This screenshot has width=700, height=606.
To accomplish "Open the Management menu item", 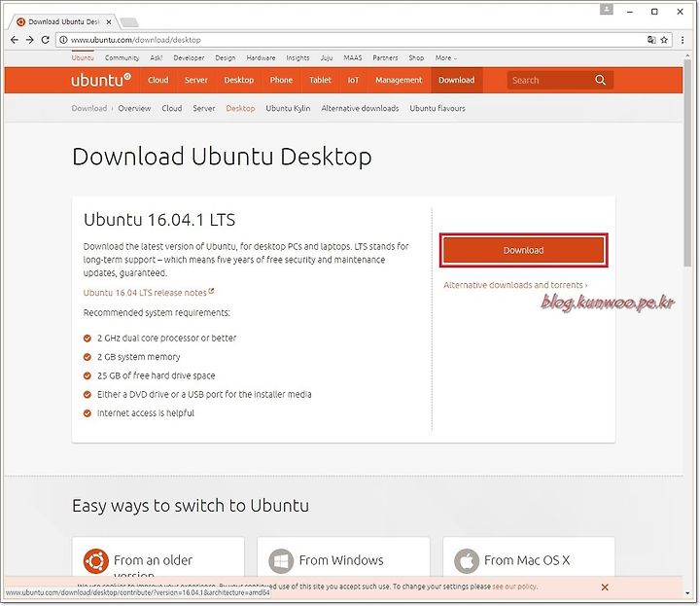I will pos(399,80).
